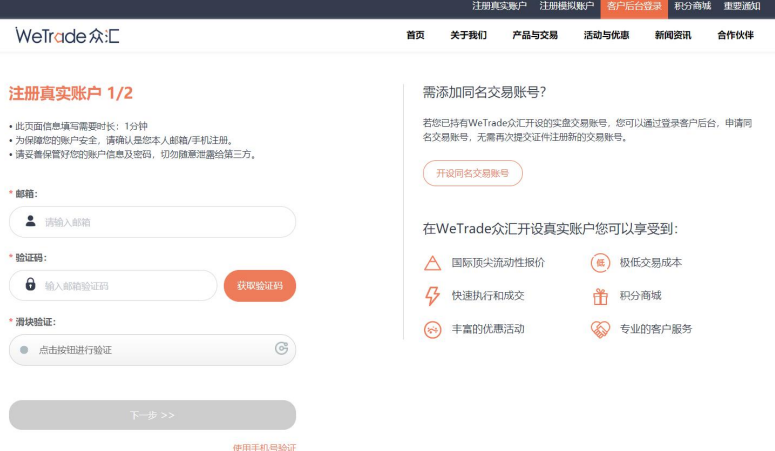Image resolution: width=775 pixels, height=451 pixels.
Task: Click the line 此页面信息填写需要时长:1分钟
Action: coord(79,126)
